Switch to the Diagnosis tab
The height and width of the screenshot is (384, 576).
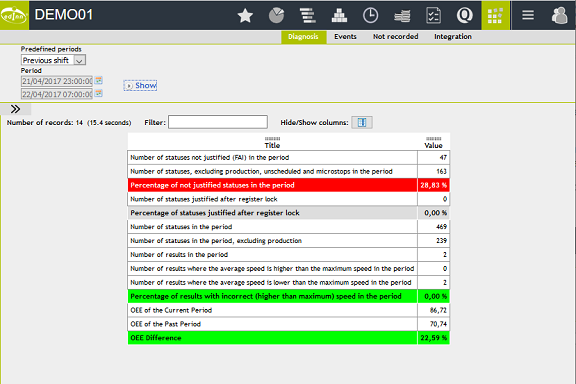pyautogui.click(x=303, y=37)
